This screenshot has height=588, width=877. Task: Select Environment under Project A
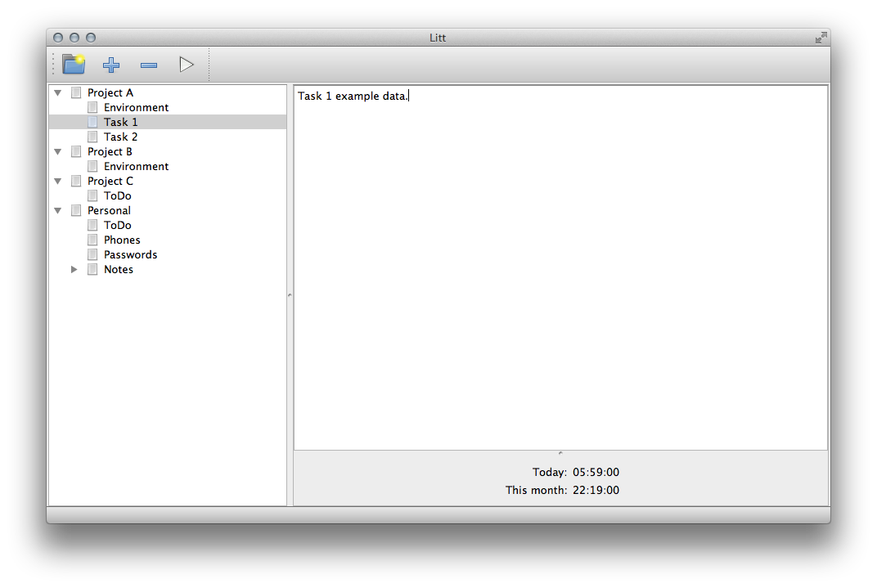point(136,107)
